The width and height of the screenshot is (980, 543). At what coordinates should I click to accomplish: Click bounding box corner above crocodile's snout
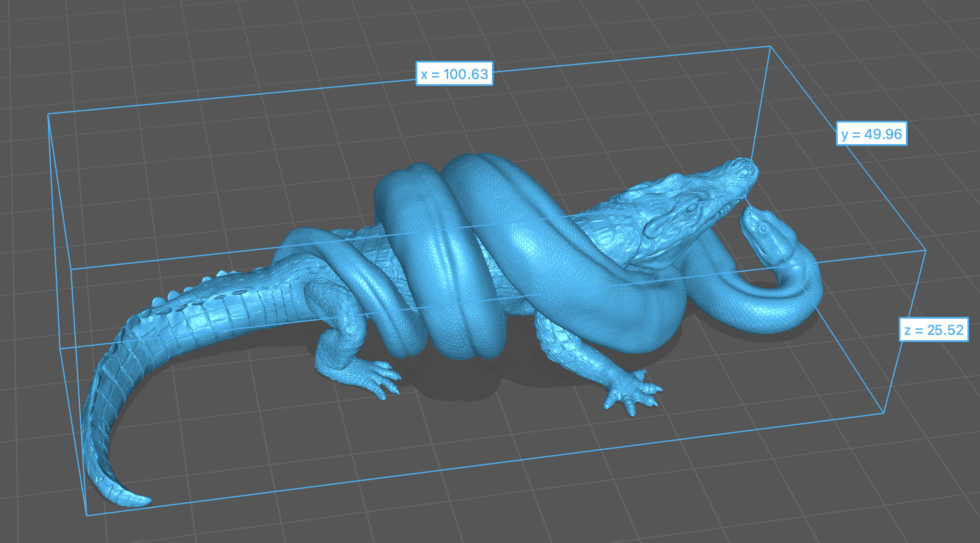770,46
